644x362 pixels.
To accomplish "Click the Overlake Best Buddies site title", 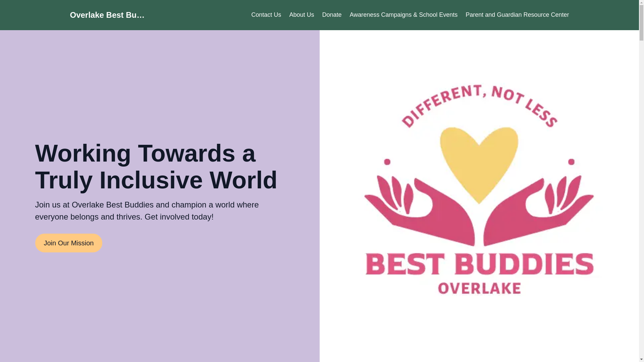I will point(107,15).
